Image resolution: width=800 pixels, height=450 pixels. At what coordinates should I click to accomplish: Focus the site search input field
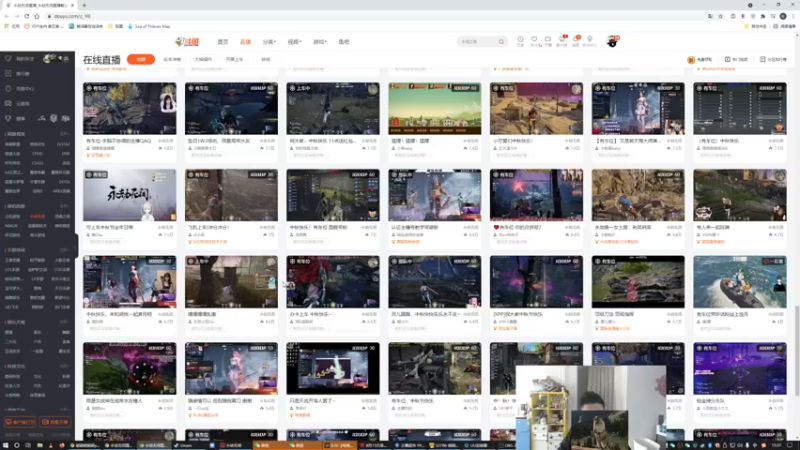(x=477, y=42)
